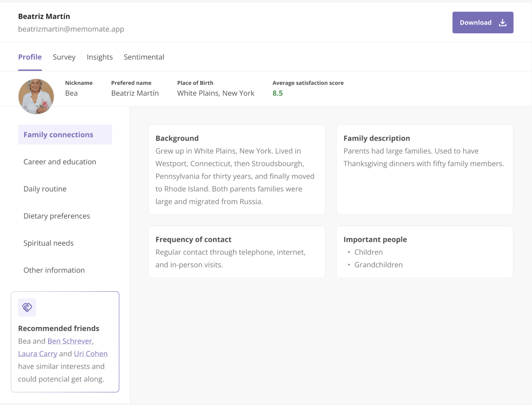
Task: Open the Sentimental tab
Action: coord(144,57)
